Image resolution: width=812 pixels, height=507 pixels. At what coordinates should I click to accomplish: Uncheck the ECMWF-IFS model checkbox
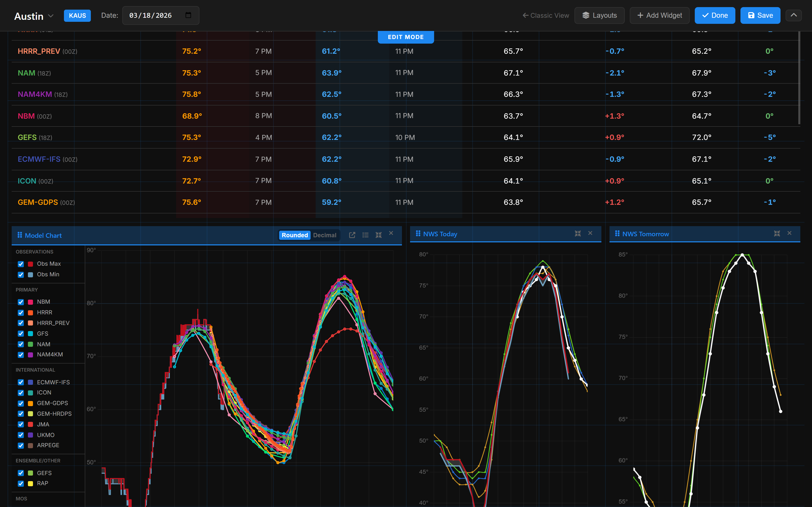pos(21,382)
